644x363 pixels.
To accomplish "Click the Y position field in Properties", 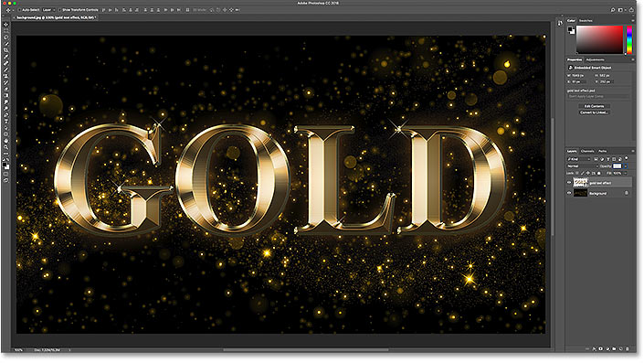I will pyautogui.click(x=606, y=81).
